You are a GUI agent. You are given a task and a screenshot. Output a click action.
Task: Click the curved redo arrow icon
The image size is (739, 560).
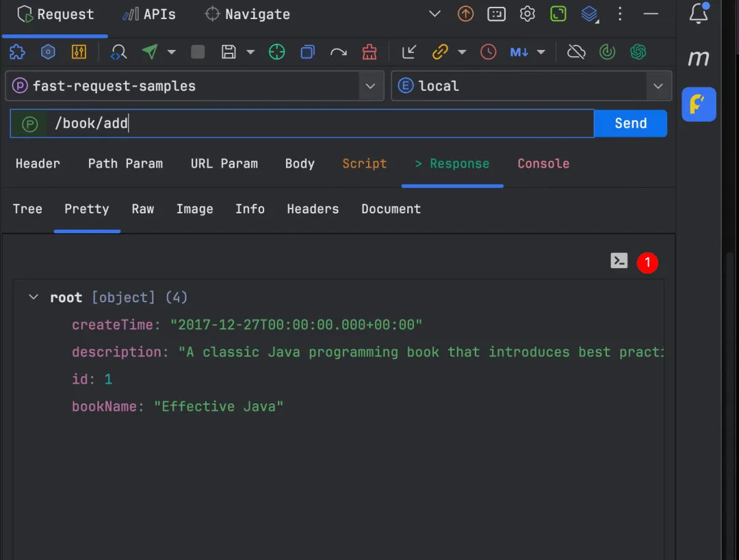pos(339,52)
